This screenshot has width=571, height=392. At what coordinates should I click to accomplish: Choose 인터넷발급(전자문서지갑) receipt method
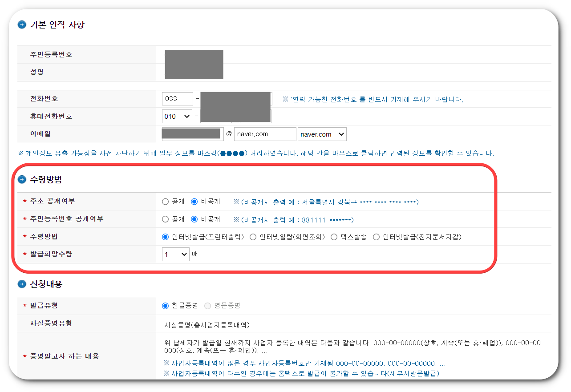(376, 236)
